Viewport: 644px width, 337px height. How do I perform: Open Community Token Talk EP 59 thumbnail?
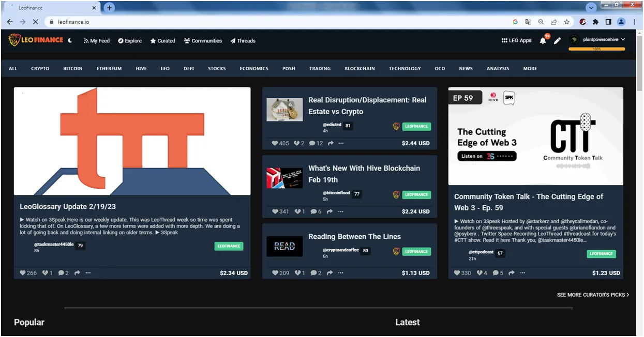(x=536, y=136)
